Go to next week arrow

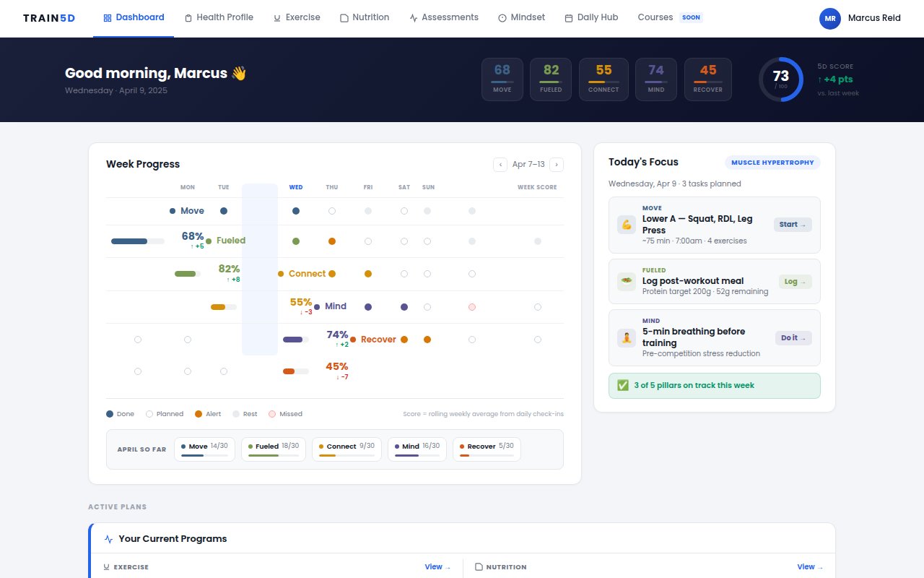tap(557, 165)
